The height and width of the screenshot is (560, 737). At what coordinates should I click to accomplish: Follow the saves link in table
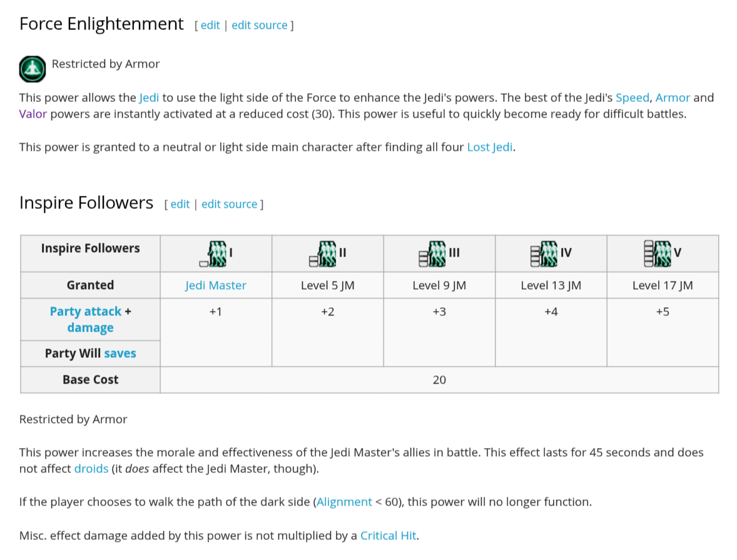120,354
